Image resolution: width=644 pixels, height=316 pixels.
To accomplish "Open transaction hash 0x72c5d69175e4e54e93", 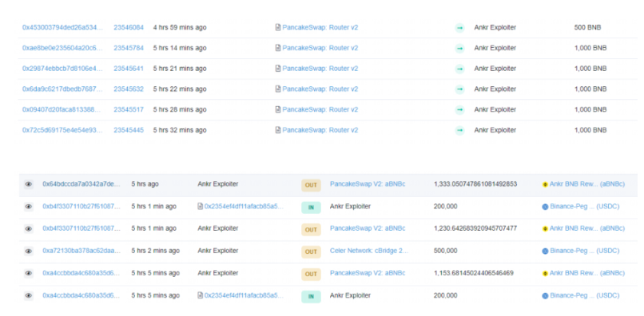I will click(x=63, y=130).
